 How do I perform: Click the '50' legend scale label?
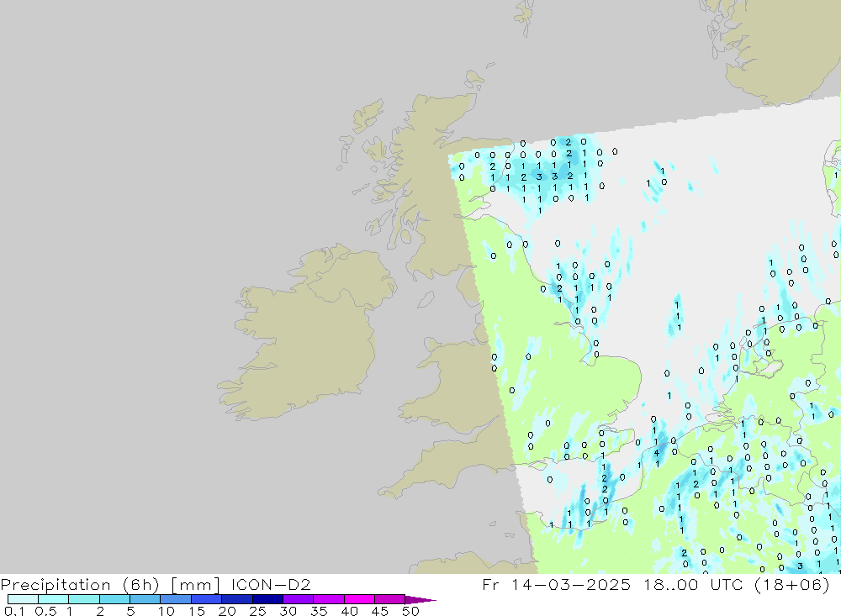tap(410, 611)
